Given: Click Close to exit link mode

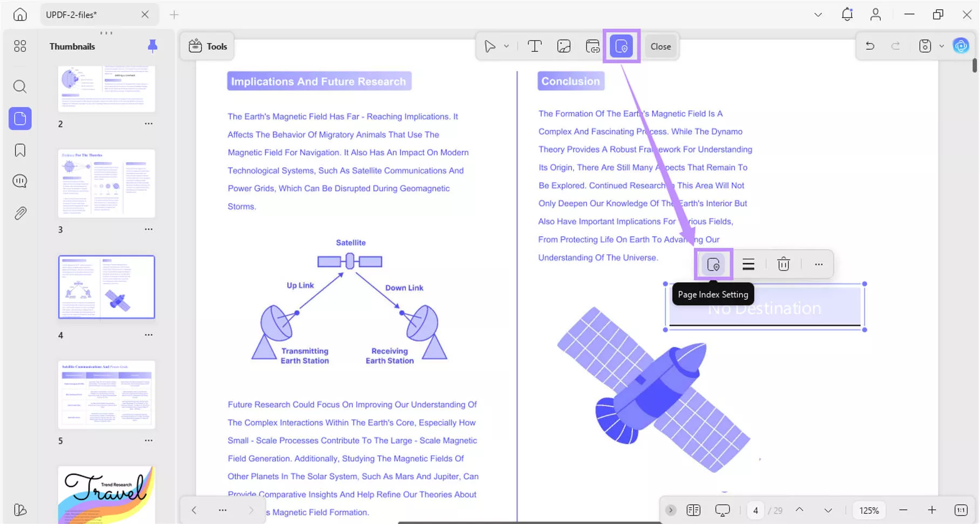Looking at the screenshot, I should point(660,46).
